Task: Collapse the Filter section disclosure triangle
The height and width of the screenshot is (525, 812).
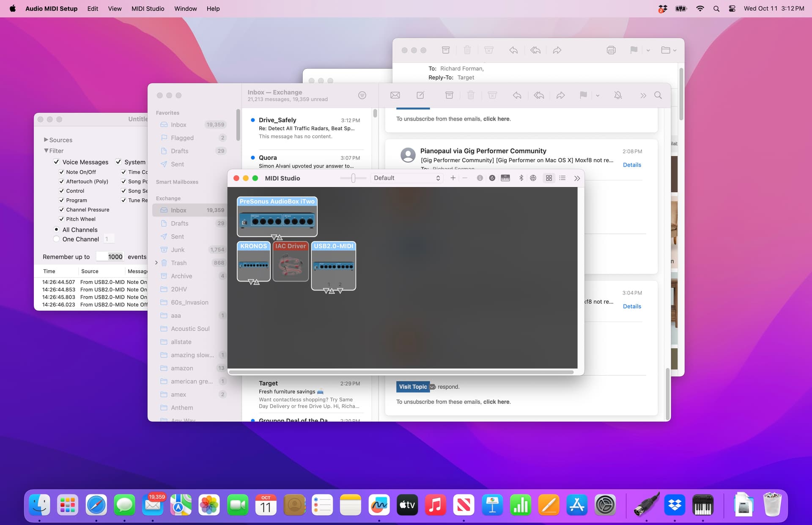Action: [47, 151]
